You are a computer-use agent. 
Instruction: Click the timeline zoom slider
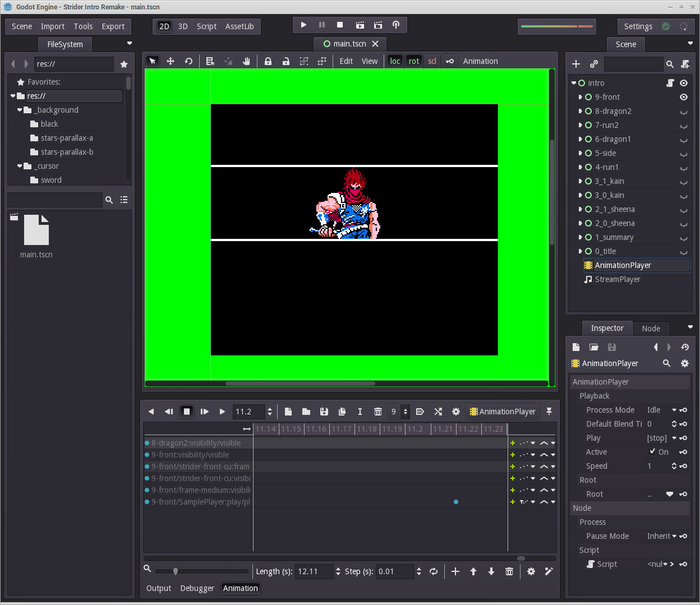click(x=202, y=571)
